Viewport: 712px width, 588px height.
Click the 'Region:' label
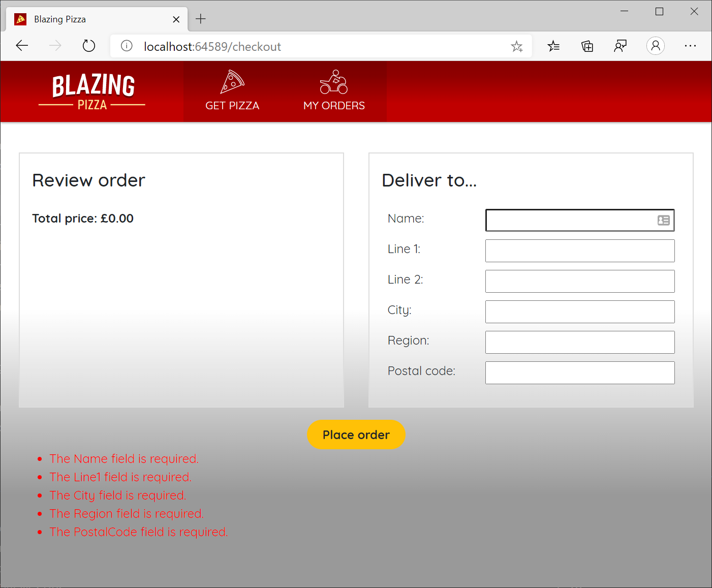click(x=408, y=341)
